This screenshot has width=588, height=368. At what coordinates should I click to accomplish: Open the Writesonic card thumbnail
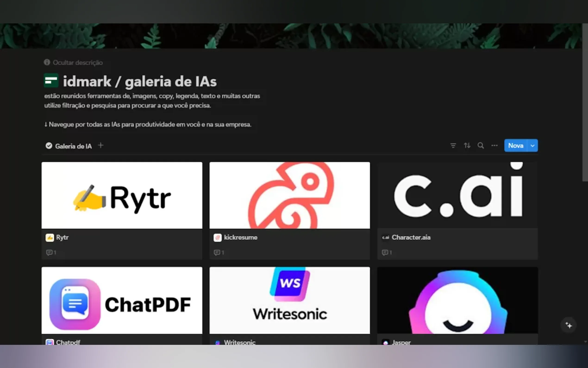click(290, 300)
